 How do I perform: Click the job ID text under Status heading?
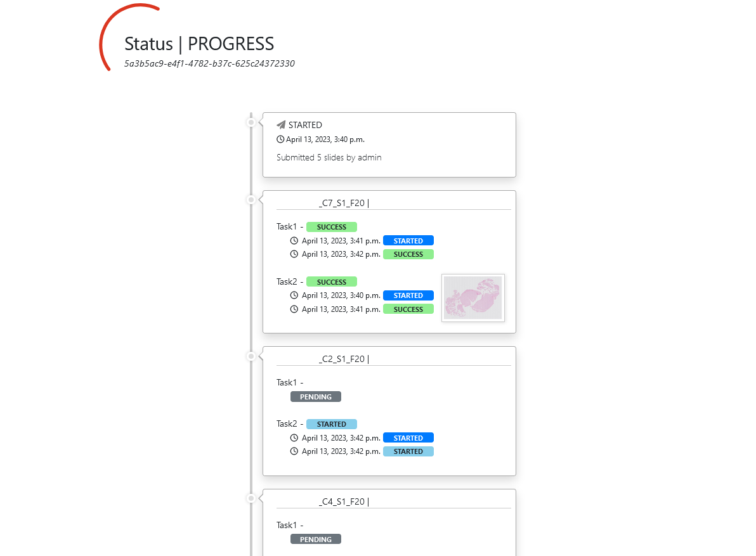(209, 63)
